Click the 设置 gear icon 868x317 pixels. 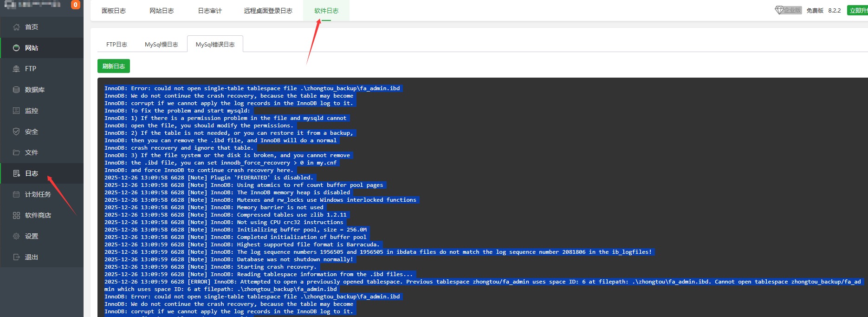(x=16, y=236)
